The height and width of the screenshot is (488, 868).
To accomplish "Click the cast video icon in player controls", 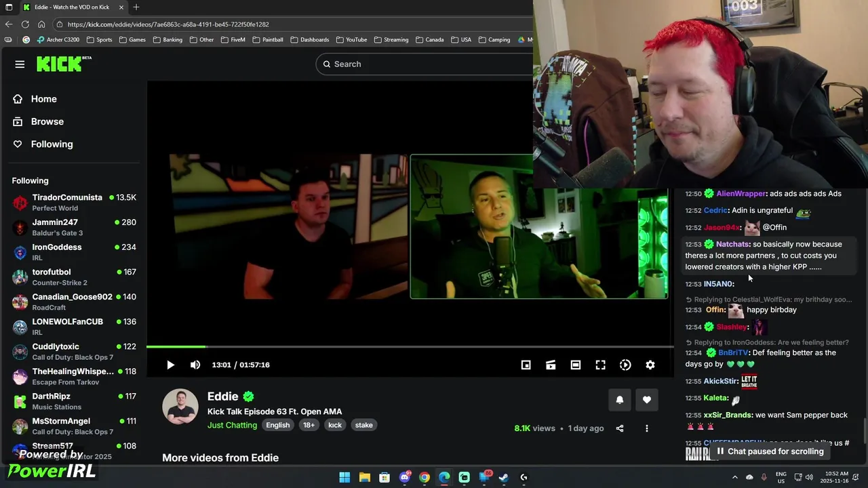I will coord(551,365).
